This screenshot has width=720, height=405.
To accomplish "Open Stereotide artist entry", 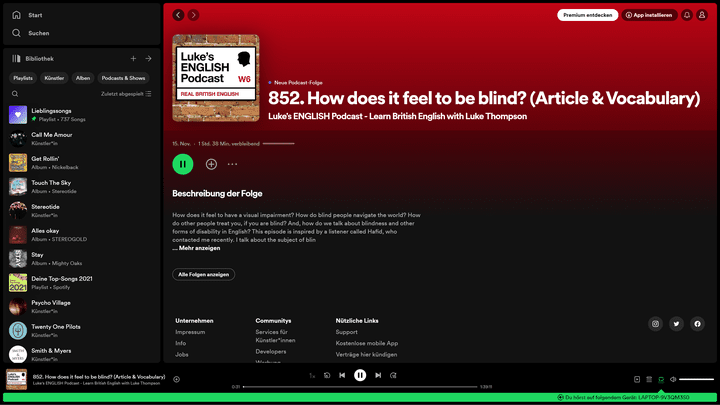I will 82,211.
